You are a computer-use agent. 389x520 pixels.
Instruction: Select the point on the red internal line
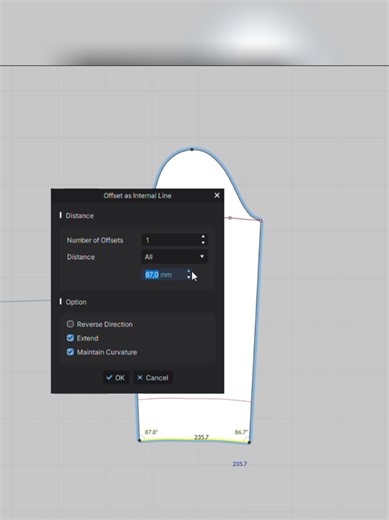point(230,218)
